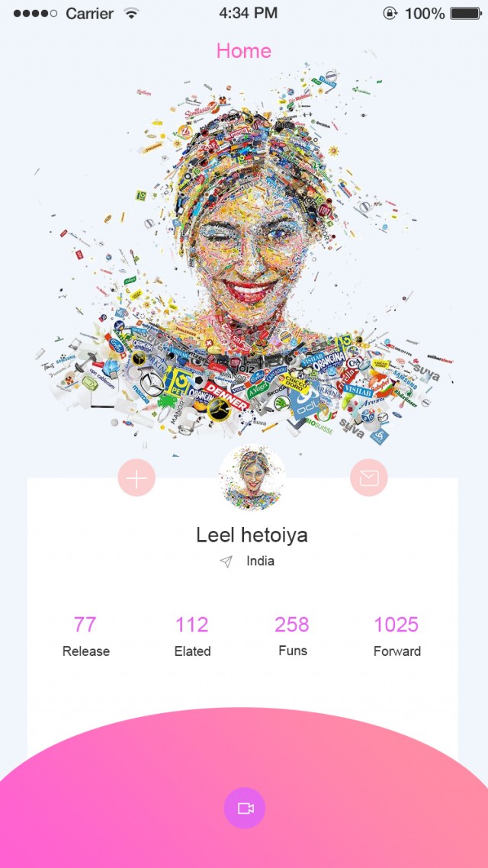This screenshot has width=488, height=868.
Task: Tap the battery icon in status bar
Action: (465, 14)
